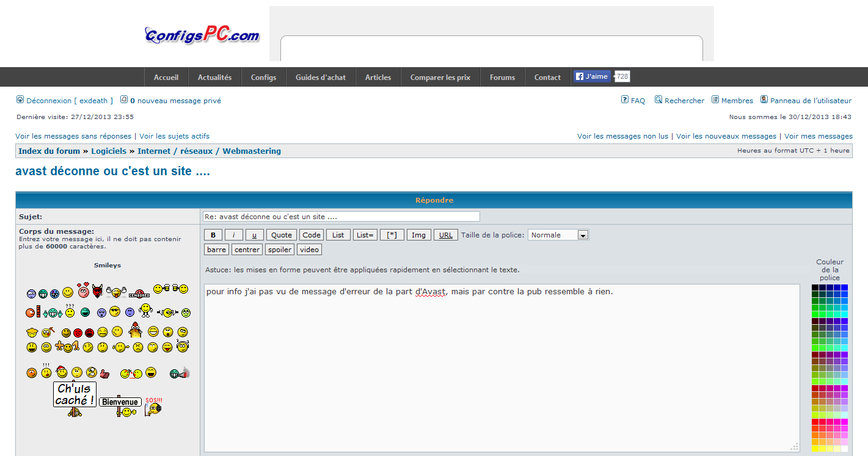Insert a spoiler tag
The image size is (868, 456).
coord(280,250)
